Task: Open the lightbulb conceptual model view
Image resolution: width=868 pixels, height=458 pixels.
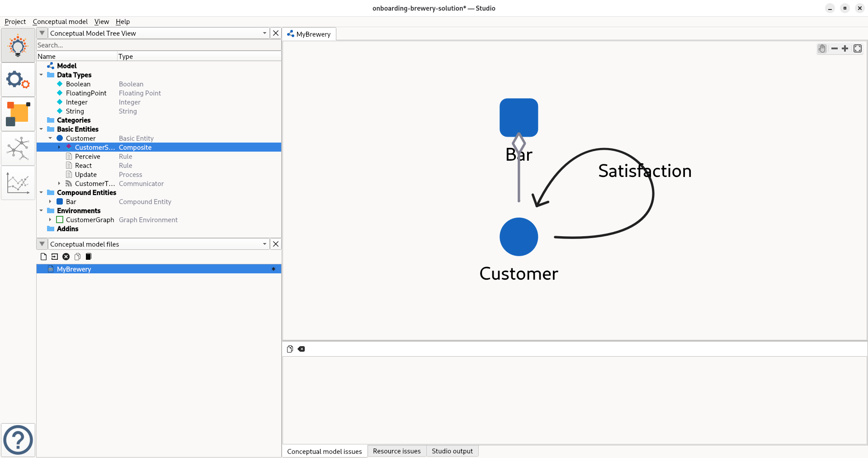Action: coord(18,45)
